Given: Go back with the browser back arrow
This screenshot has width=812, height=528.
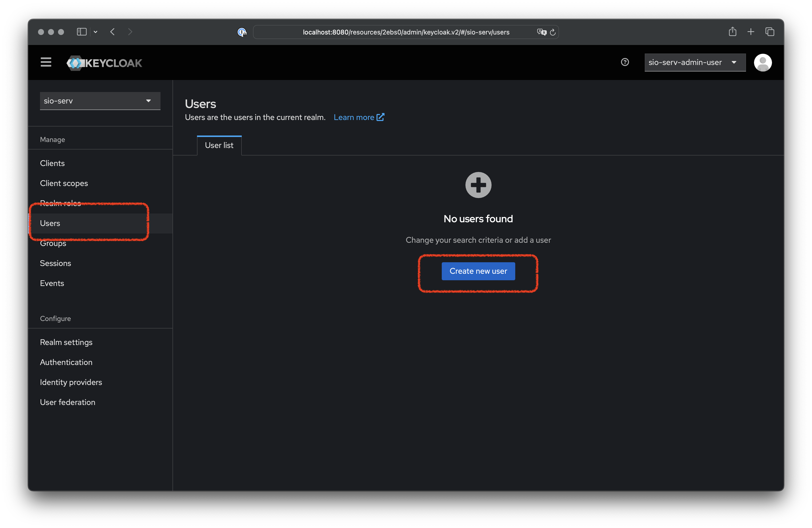Looking at the screenshot, I should pos(112,32).
